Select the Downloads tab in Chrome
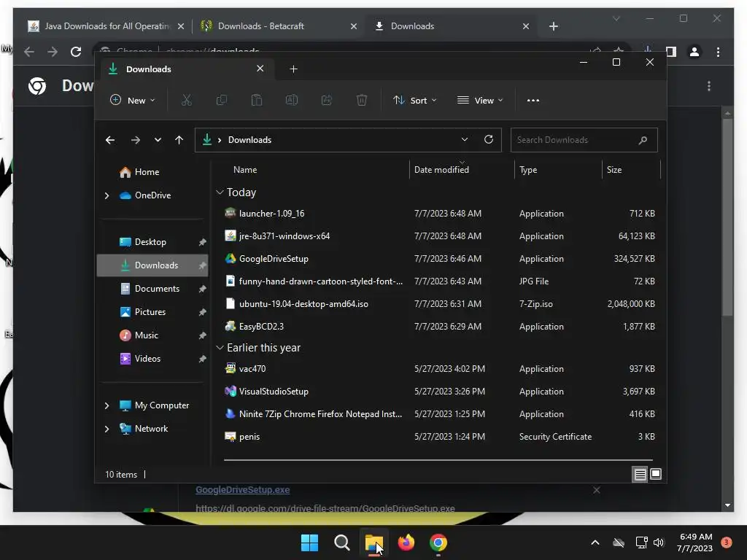 pos(450,26)
